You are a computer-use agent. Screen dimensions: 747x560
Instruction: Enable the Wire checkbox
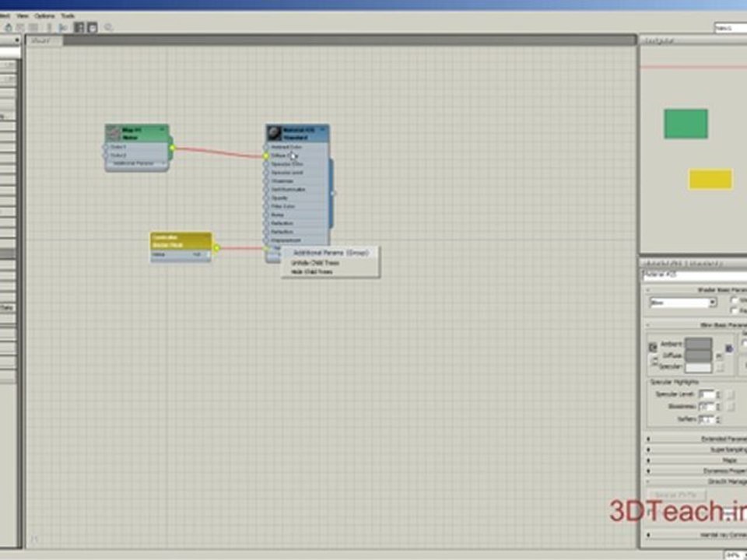(734, 300)
